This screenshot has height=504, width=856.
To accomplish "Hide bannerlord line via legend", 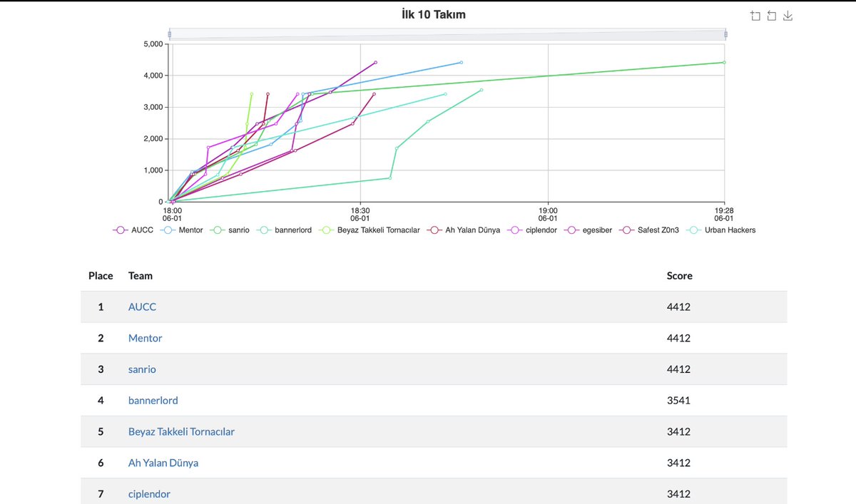I will (285, 230).
